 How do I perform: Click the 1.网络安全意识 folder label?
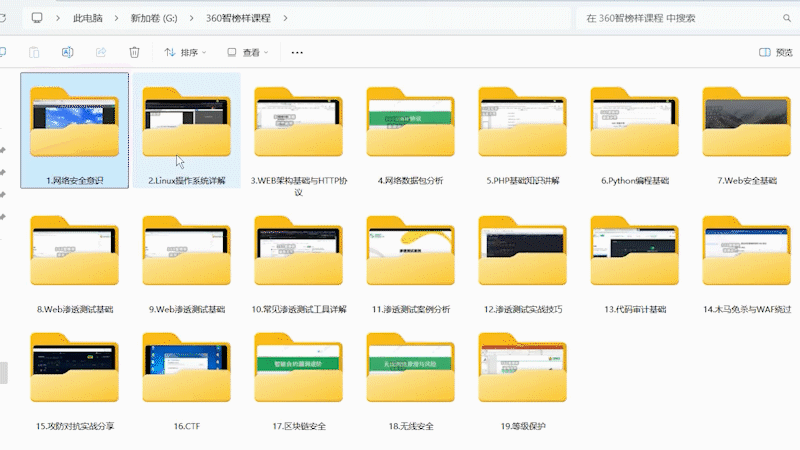pos(74,181)
